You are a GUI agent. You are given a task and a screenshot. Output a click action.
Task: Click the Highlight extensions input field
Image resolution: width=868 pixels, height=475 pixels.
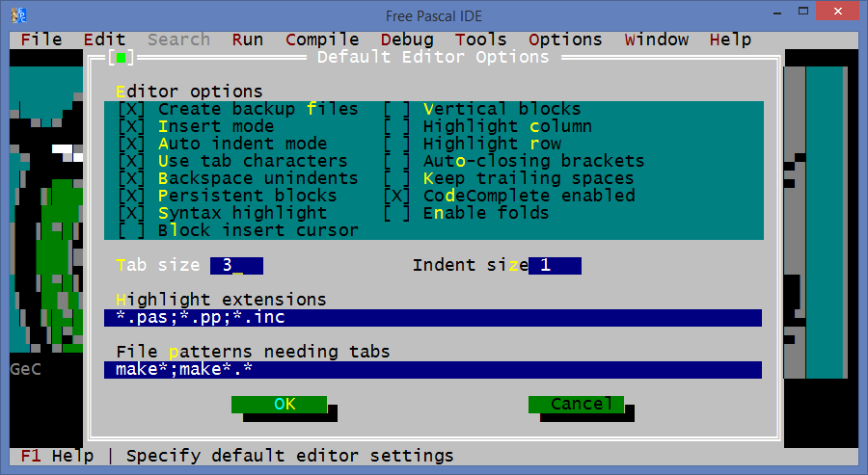[433, 318]
